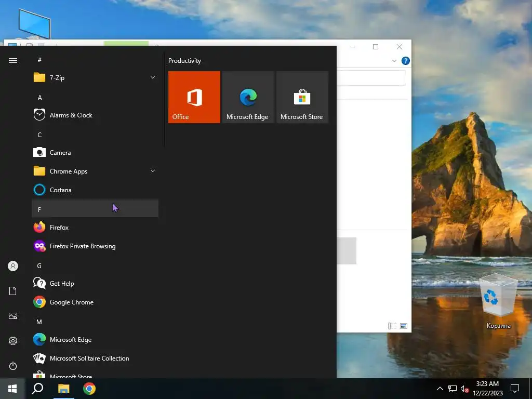Click the letter F section header

tap(95, 208)
